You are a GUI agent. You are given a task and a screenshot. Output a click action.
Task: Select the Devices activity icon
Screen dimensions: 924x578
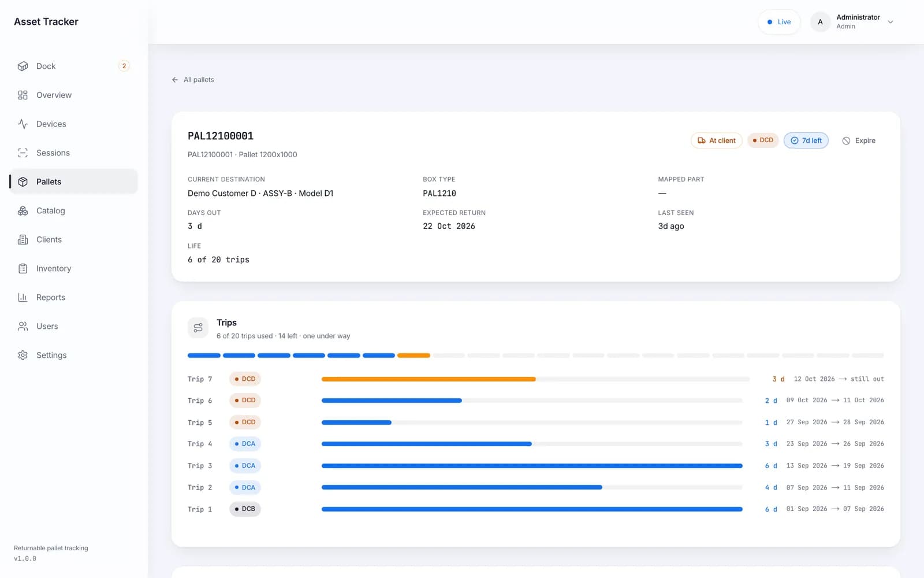pyautogui.click(x=23, y=124)
